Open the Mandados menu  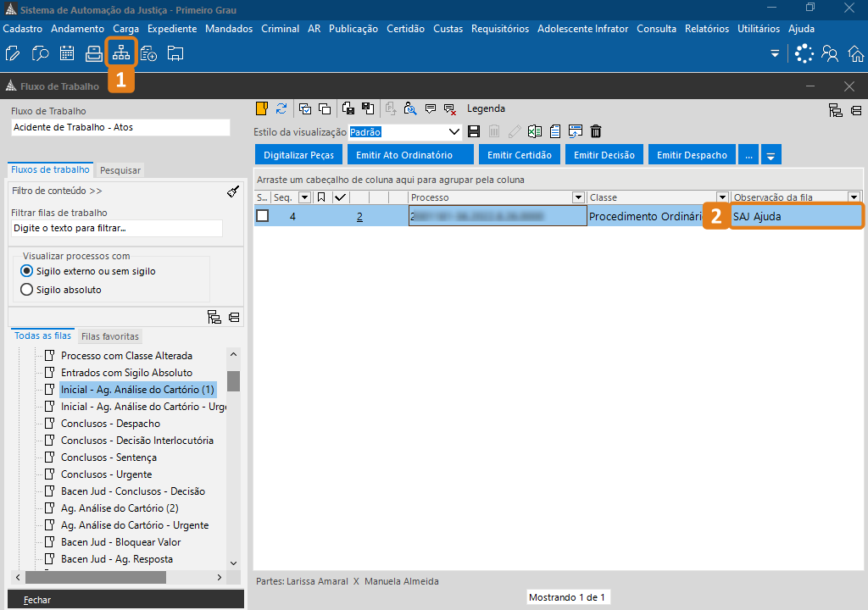pyautogui.click(x=229, y=29)
